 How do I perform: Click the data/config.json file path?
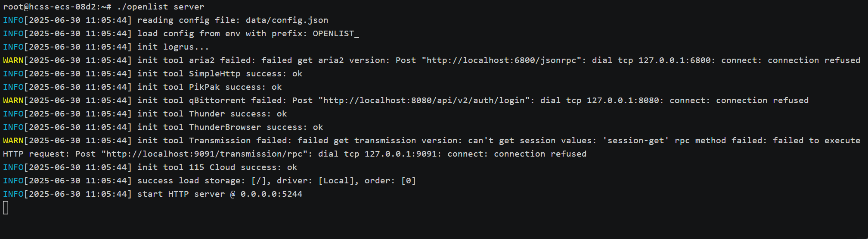coord(287,20)
